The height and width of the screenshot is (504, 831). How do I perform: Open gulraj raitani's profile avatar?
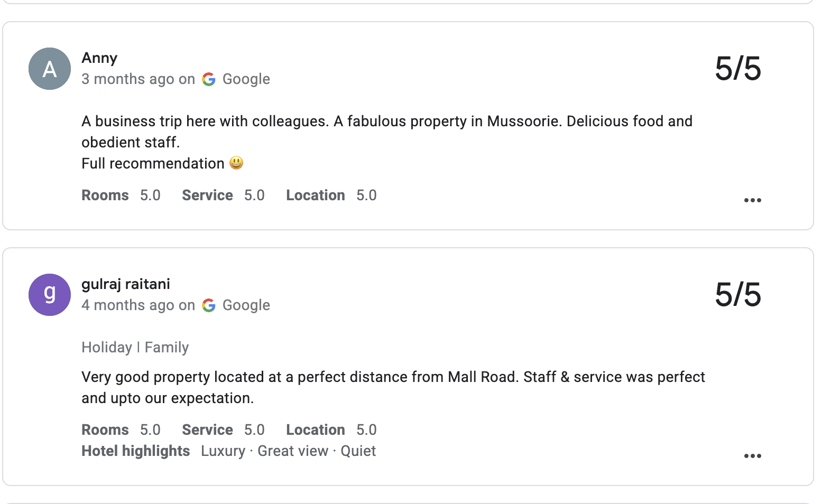tap(49, 295)
